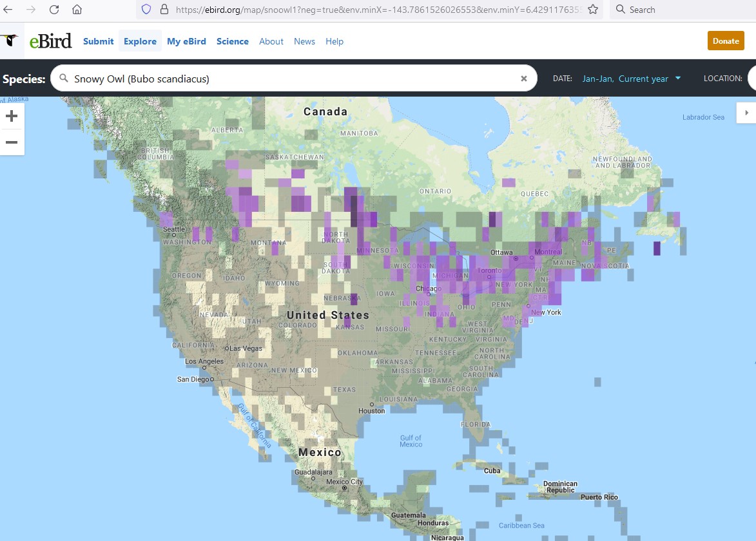Screen dimensions: 756x541
Task: Reload the page with the refresh icon
Action: point(54,10)
